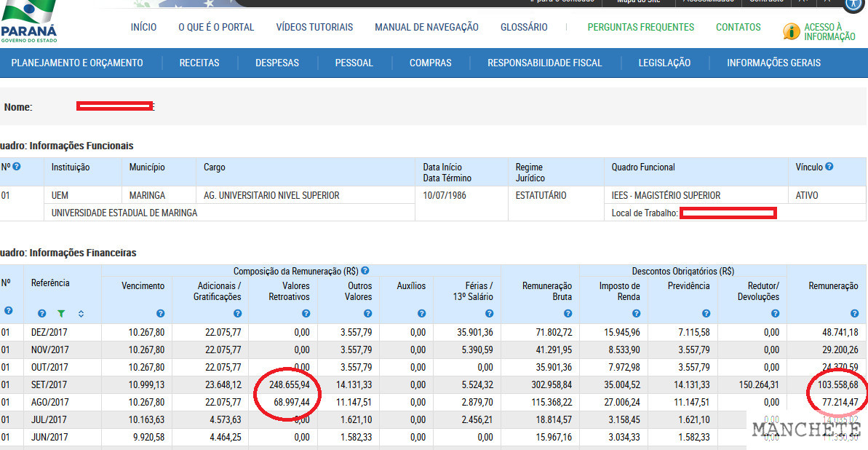Image resolution: width=868 pixels, height=450 pixels.
Task: Open the accessibility person icon at top right
Action: (x=854, y=4)
